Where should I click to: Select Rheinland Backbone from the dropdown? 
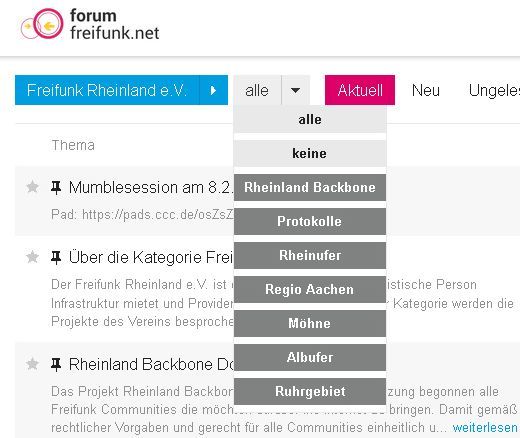(310, 187)
